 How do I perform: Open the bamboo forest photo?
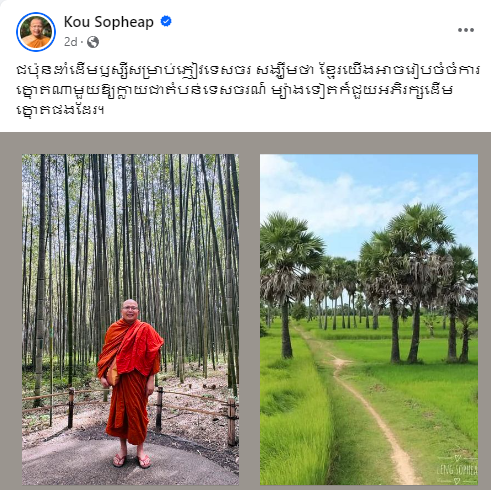coord(130,319)
